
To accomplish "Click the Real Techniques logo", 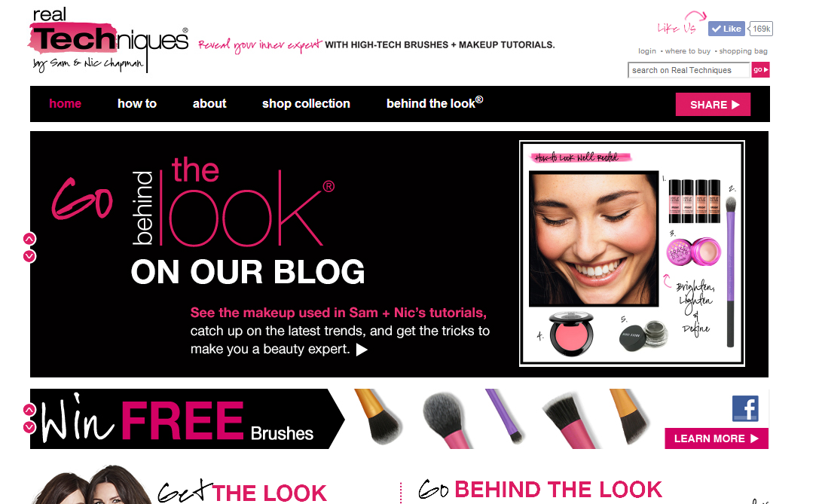I will [108, 40].
